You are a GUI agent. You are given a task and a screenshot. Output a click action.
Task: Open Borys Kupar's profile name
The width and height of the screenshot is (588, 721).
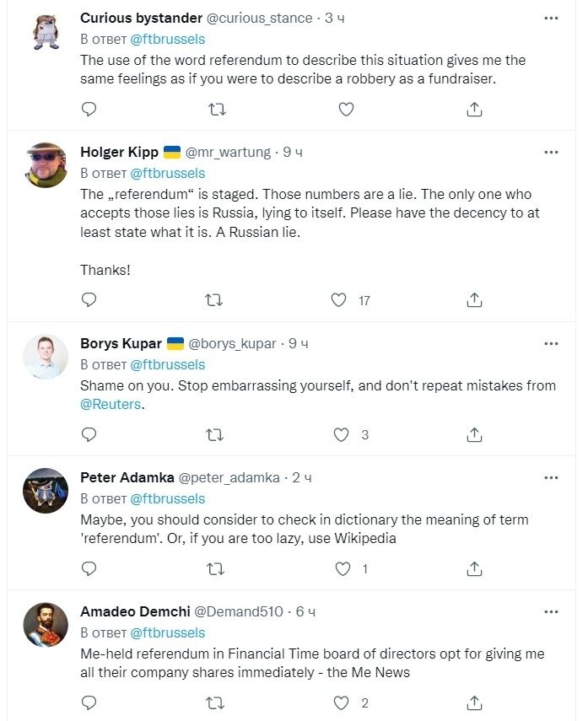pos(121,343)
